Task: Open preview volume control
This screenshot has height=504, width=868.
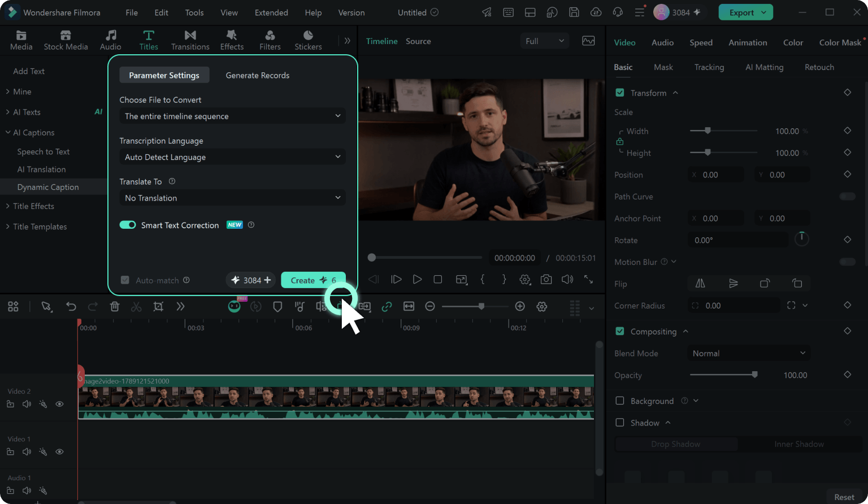Action: click(567, 279)
